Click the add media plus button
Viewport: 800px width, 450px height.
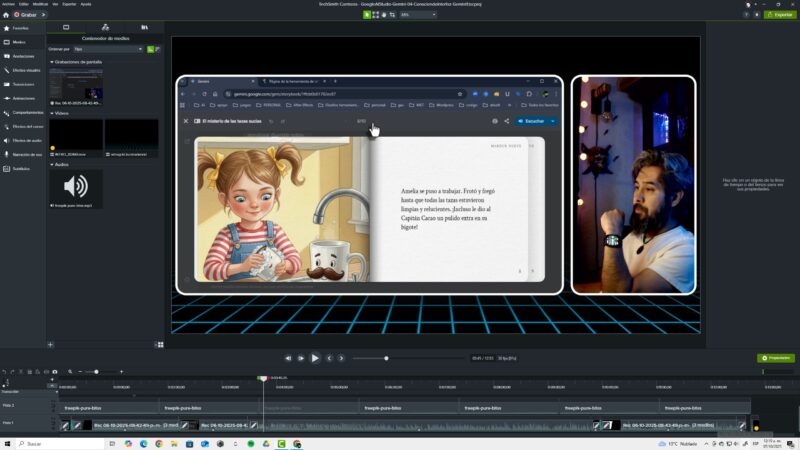50,345
